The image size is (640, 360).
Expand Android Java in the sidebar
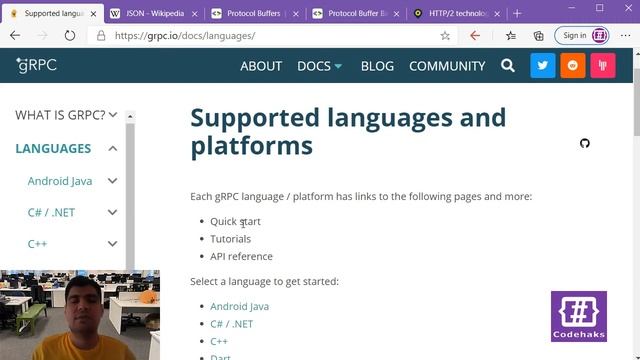[x=113, y=181]
